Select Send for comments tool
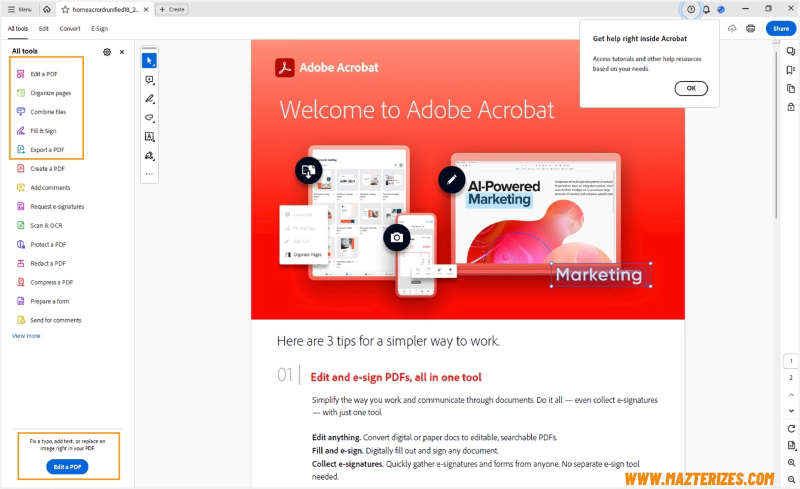The height and width of the screenshot is (489, 800). point(55,320)
